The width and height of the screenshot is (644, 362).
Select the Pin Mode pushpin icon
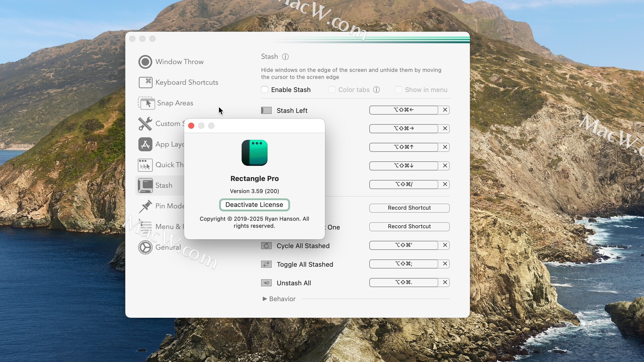coord(145,206)
